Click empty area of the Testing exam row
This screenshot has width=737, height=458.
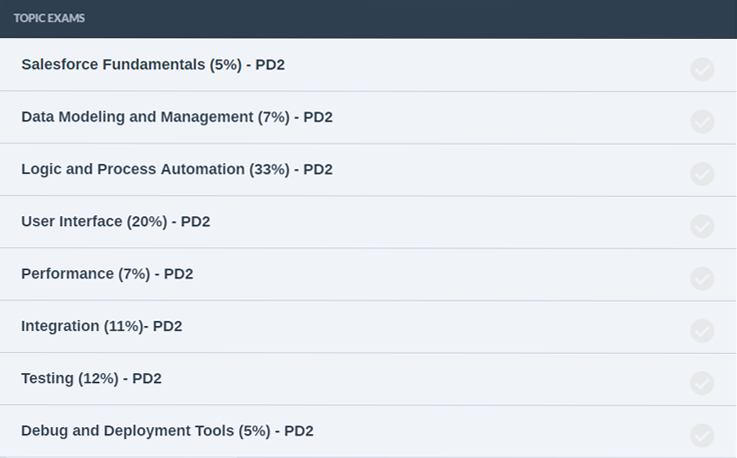423,379
